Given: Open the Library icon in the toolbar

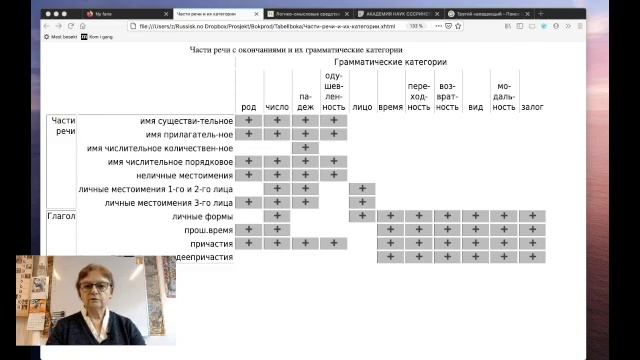Looking at the screenshot, I should pyautogui.click(x=508, y=26).
